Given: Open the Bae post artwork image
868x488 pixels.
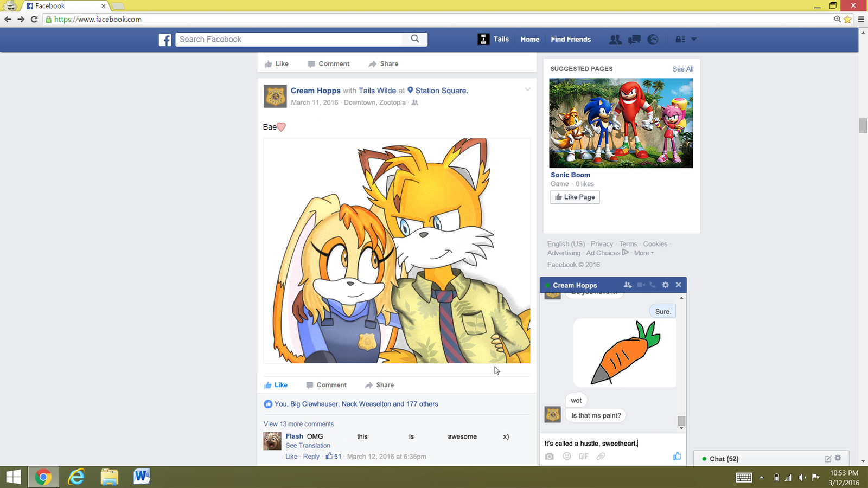Looking at the screenshot, I should [397, 251].
